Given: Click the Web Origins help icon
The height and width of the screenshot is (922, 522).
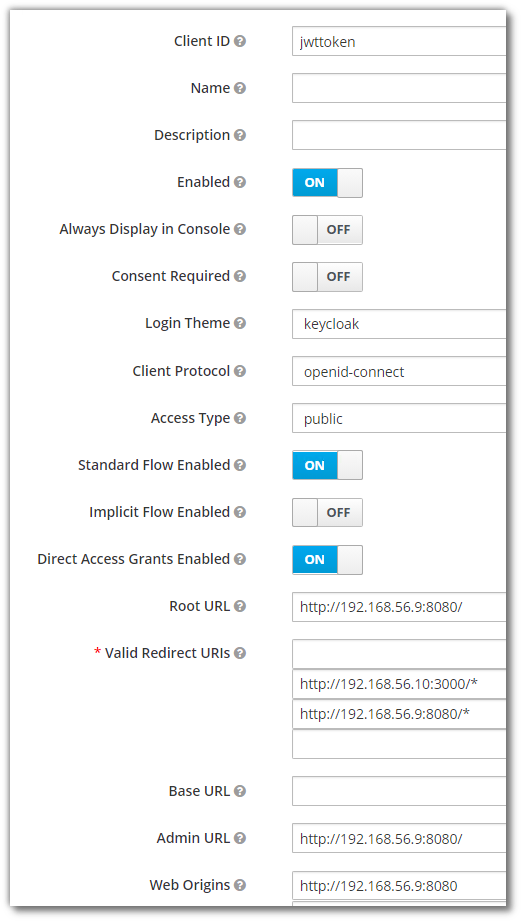Looking at the screenshot, I should pyautogui.click(x=240, y=886).
